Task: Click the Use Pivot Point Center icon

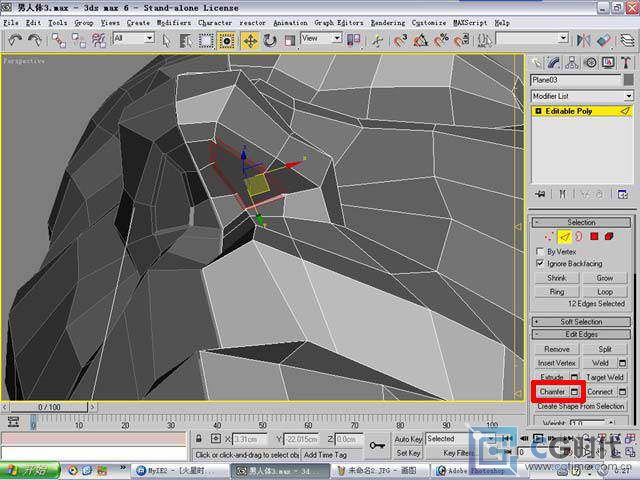Action: tap(353, 40)
